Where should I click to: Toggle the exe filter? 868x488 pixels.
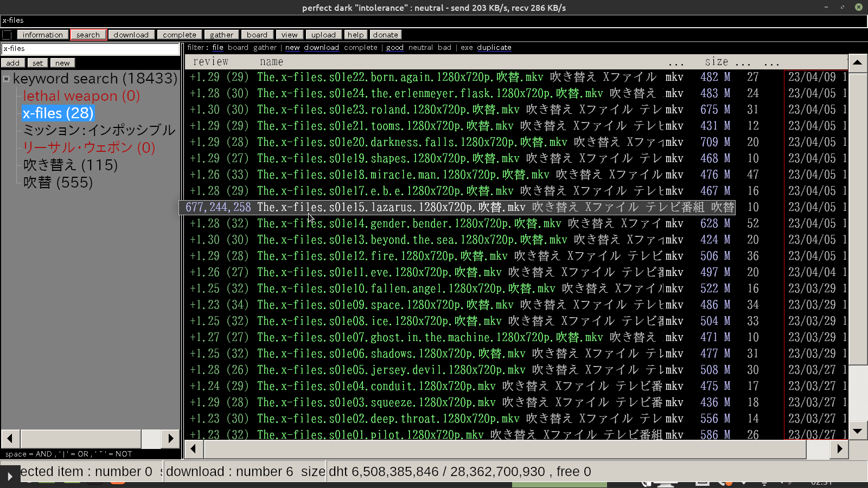[x=467, y=48]
